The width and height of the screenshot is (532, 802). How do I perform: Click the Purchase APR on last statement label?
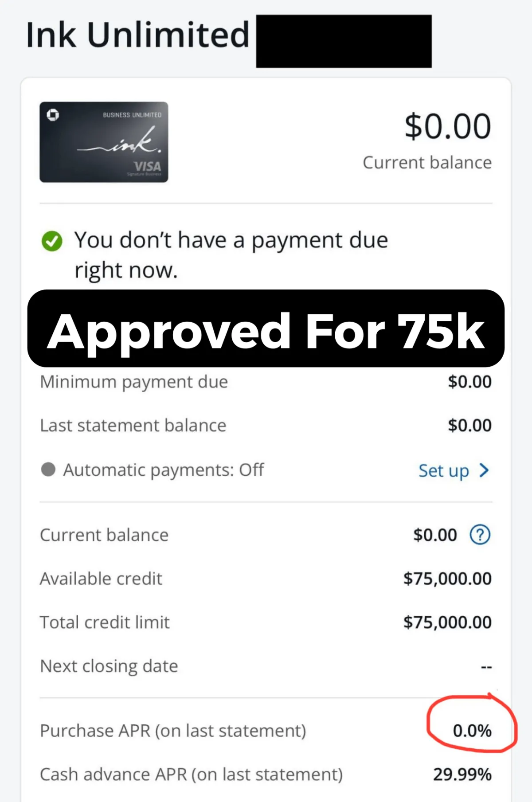173,731
